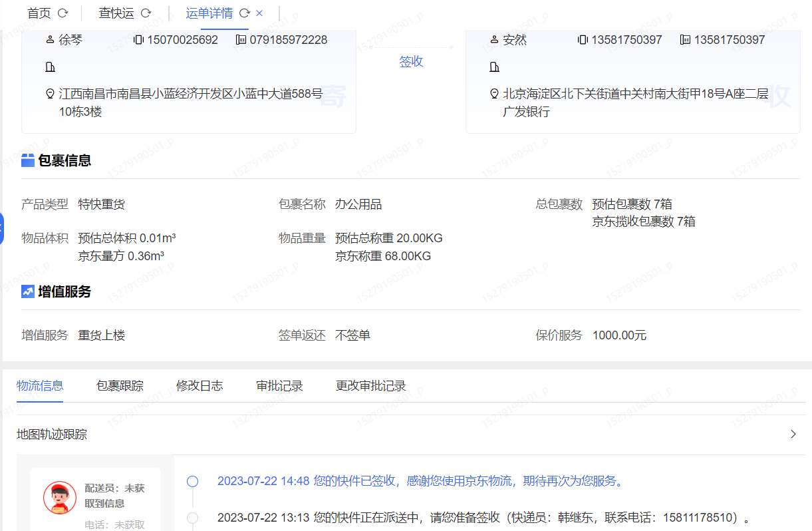Click the location pin for the 北京海淀区 address
This screenshot has width=812, height=531.
tap(494, 94)
